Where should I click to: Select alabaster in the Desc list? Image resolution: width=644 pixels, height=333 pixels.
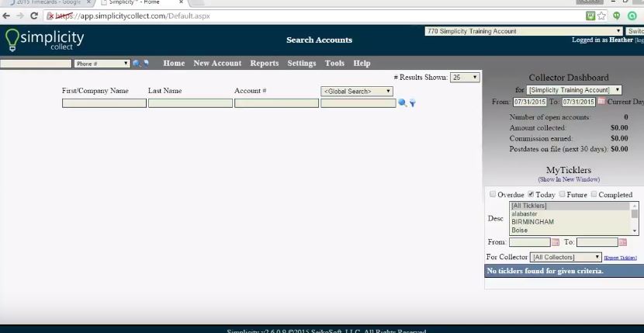570,214
